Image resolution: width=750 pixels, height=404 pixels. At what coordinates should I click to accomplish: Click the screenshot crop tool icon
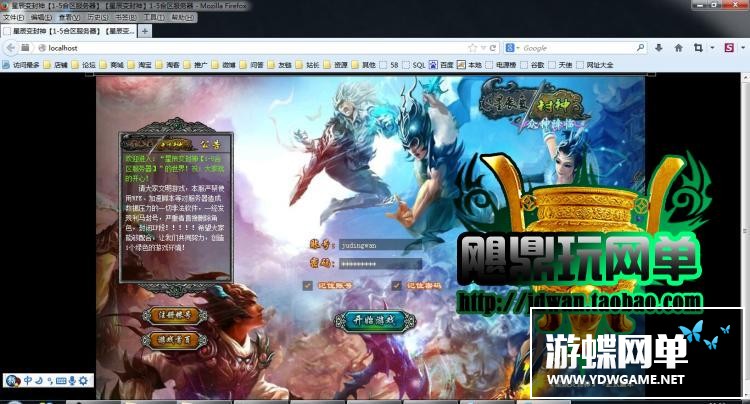(x=698, y=48)
